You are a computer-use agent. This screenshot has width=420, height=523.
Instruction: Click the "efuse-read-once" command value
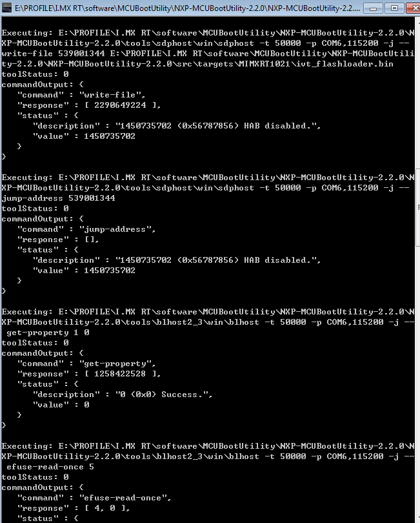[x=125, y=498]
